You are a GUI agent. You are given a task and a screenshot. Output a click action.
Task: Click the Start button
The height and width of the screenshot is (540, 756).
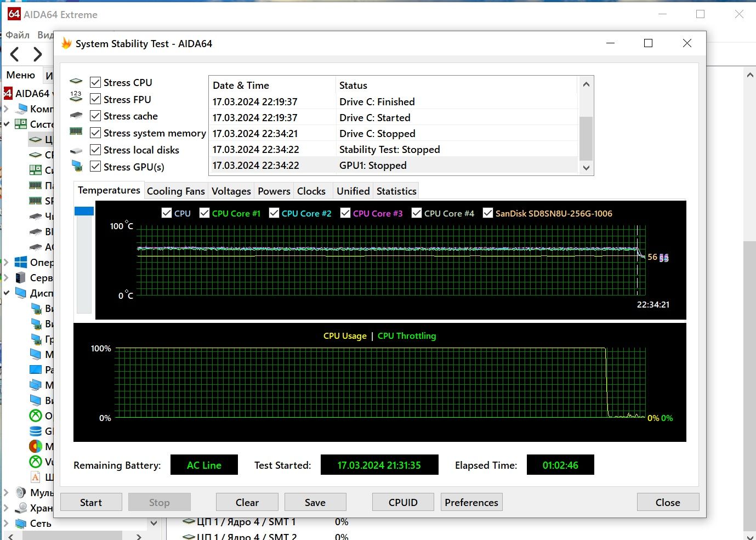91,502
